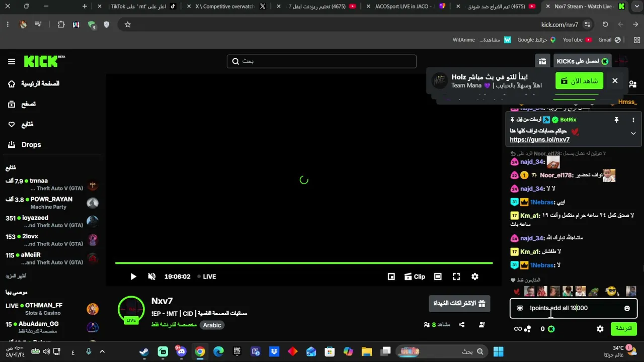Open 2lovx channel in sidebar
The height and width of the screenshot is (362, 644).
click(51, 240)
